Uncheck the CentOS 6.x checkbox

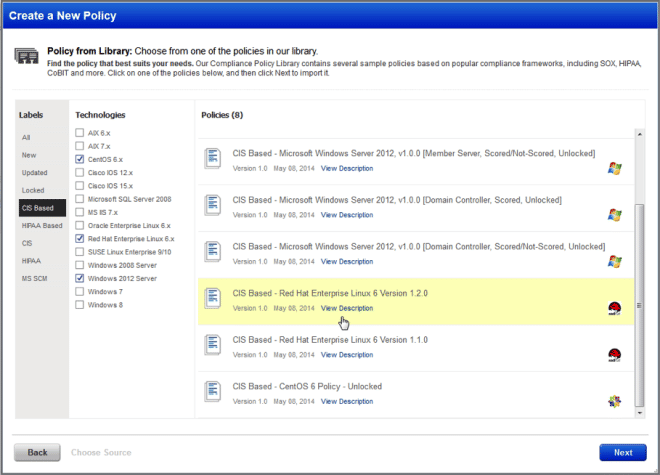click(80, 159)
